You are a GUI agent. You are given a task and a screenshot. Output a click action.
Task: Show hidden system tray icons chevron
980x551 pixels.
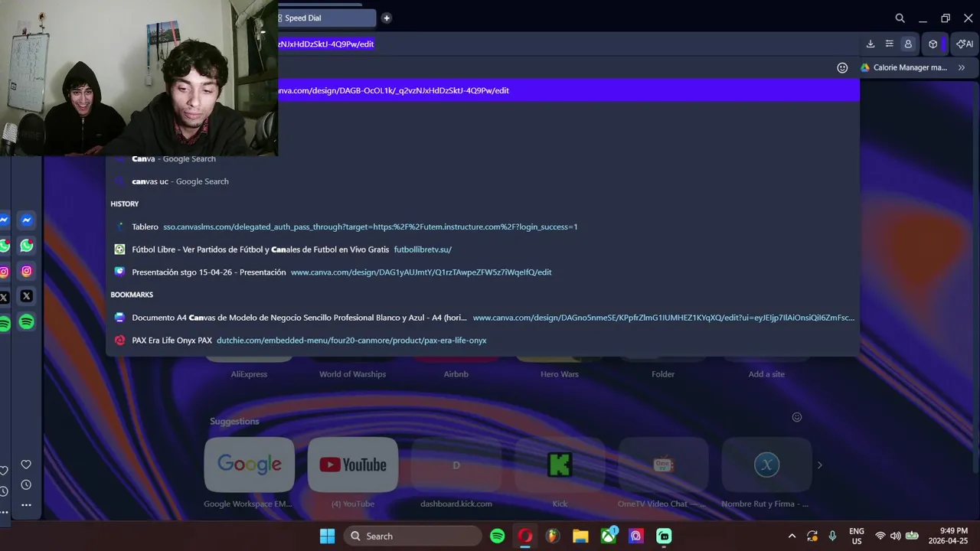point(792,536)
